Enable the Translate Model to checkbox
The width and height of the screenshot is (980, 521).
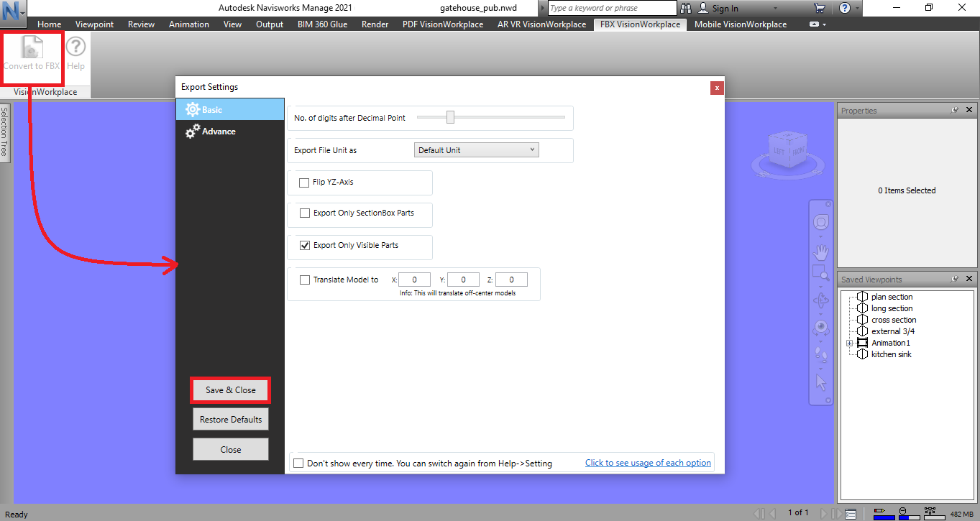coord(304,280)
